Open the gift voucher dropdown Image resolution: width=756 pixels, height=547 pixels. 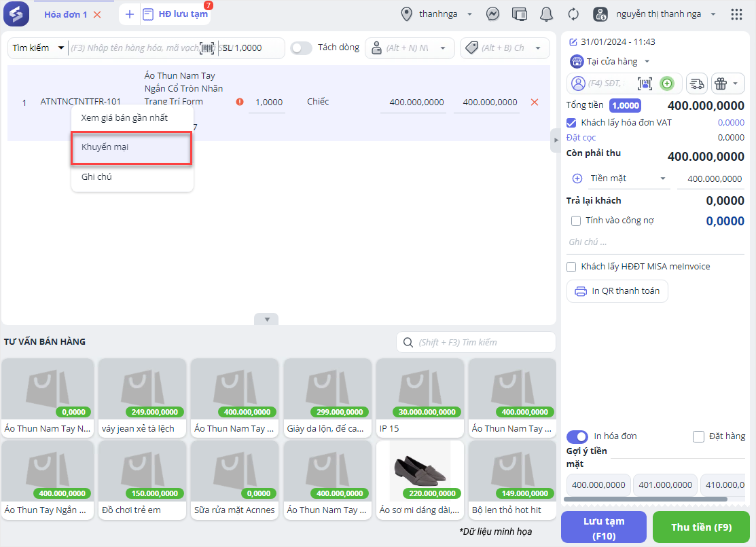coord(727,83)
